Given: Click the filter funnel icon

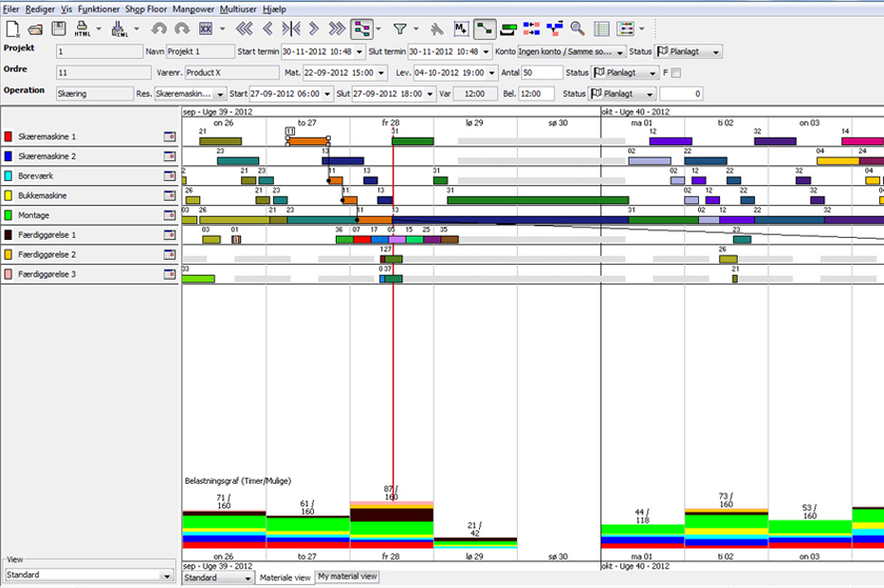Looking at the screenshot, I should pyautogui.click(x=400, y=29).
